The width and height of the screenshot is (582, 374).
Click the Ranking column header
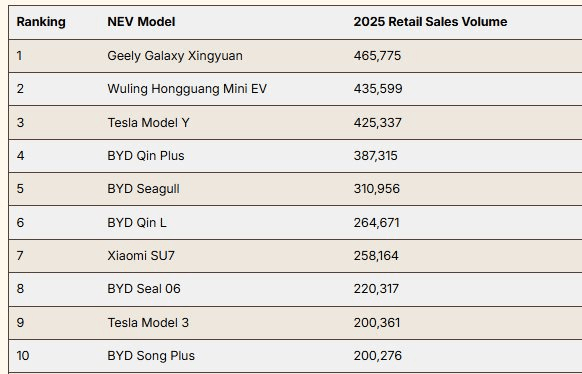point(41,22)
